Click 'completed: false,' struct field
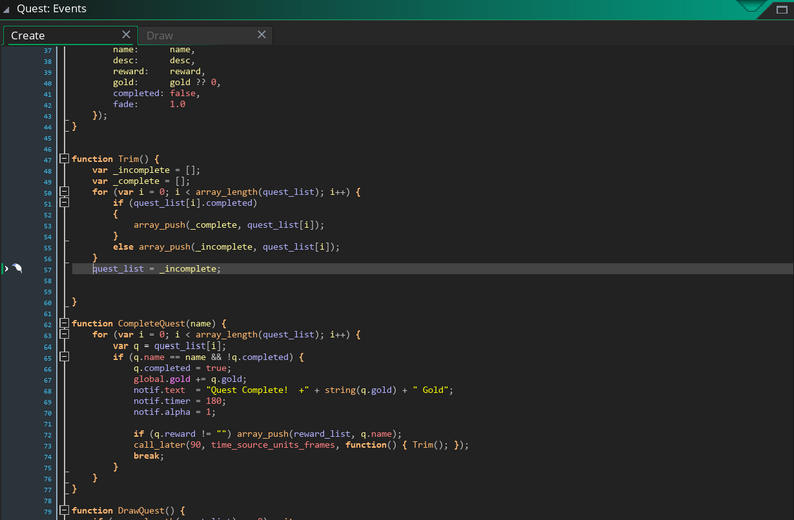 [156, 93]
